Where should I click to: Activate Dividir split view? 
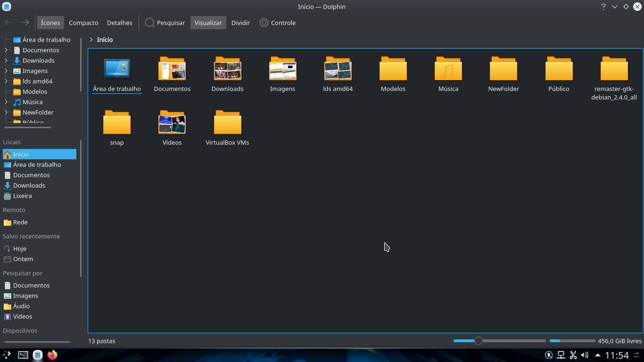tap(240, 22)
